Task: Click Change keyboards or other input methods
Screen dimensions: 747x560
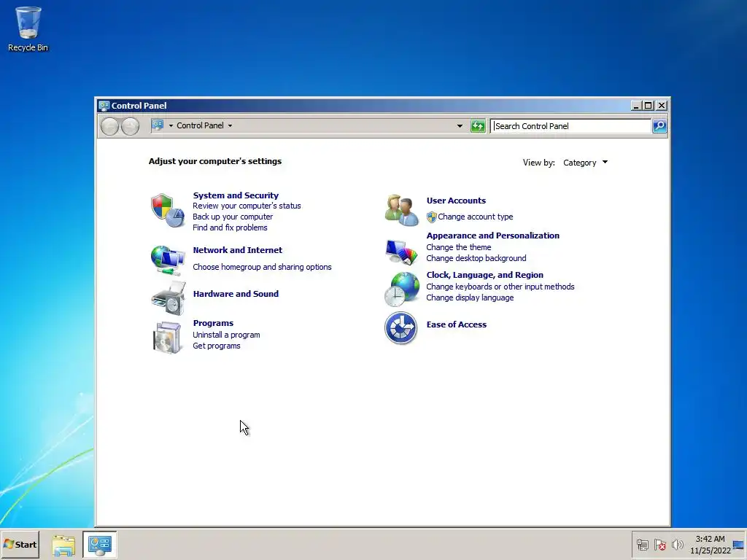Action: coord(500,287)
